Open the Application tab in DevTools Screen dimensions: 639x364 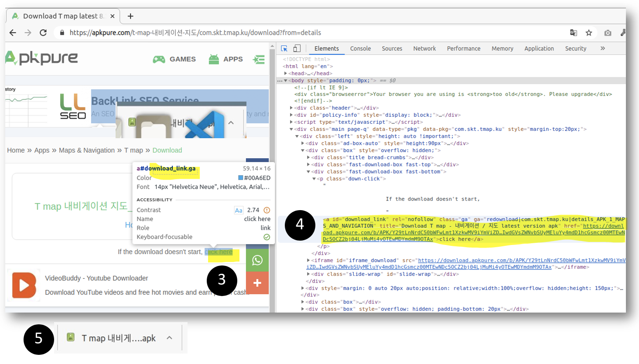pyautogui.click(x=539, y=48)
